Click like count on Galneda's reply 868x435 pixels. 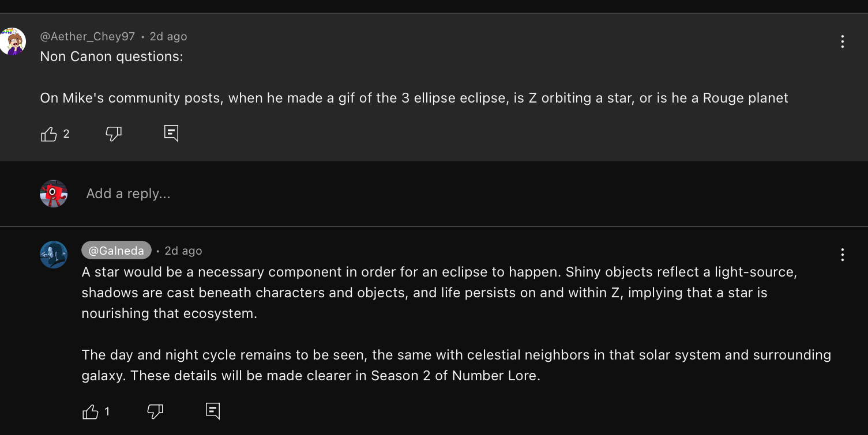[x=107, y=411]
